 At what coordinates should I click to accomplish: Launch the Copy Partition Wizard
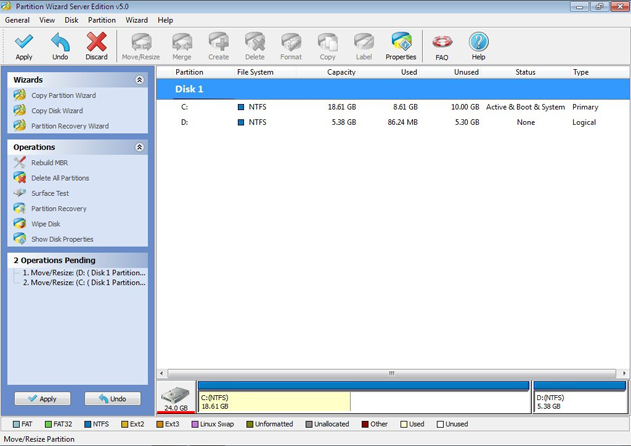[x=63, y=96]
